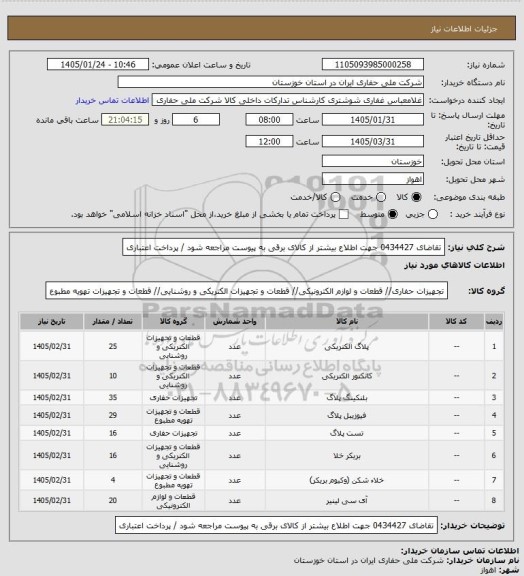This screenshot has width=524, height=576.
Task: Select the کانکتور الکتریکی item name
Action: [x=347, y=376]
